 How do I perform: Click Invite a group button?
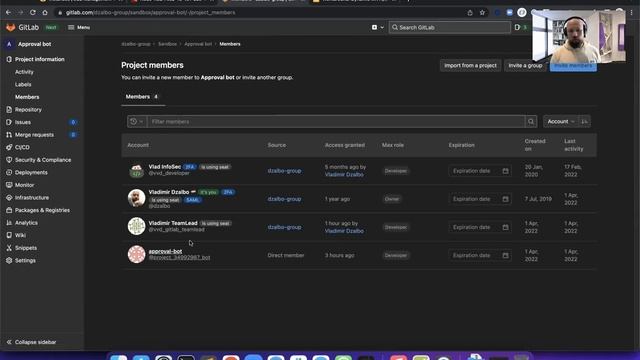coord(525,65)
